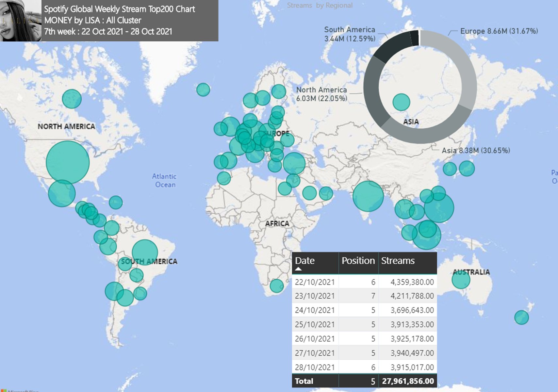Click the Europe 8.66M (31.67%) label
Viewport: 558px width, 392px height.
click(x=499, y=31)
